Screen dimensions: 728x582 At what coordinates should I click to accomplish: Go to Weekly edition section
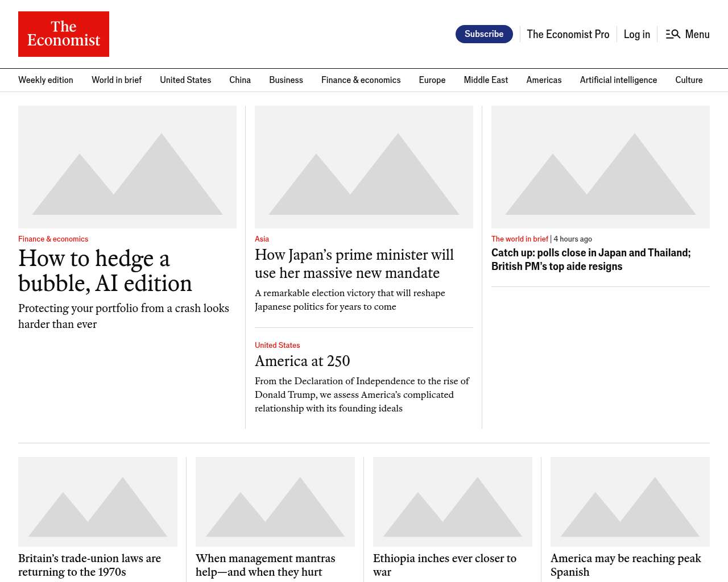point(45,80)
